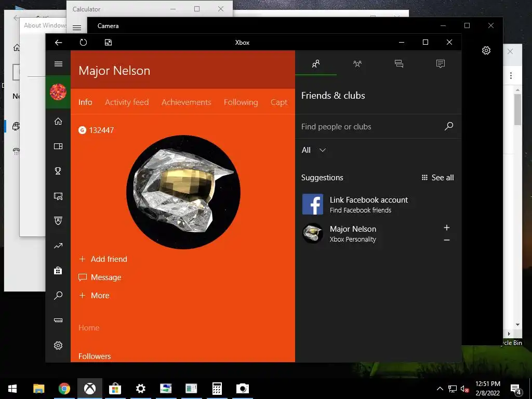Open the partially visible Captures tab
Screen dimensions: 532x399
click(x=279, y=102)
